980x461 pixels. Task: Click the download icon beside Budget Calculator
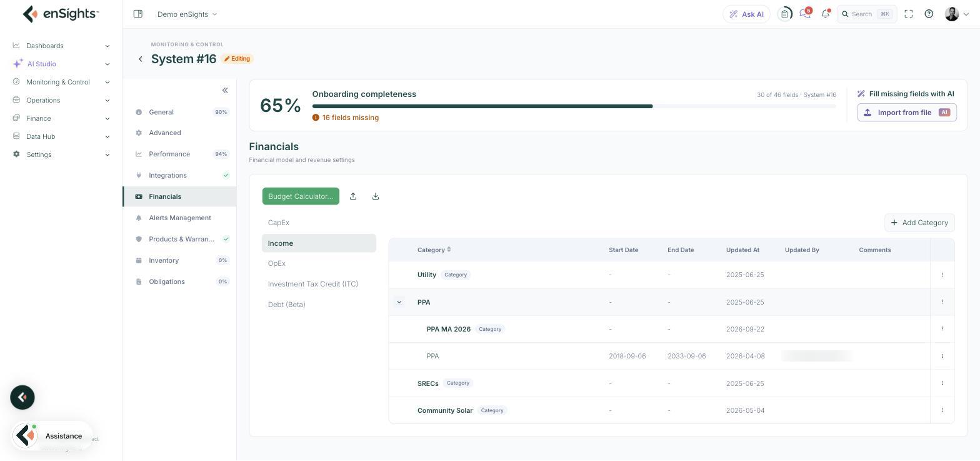pos(376,196)
